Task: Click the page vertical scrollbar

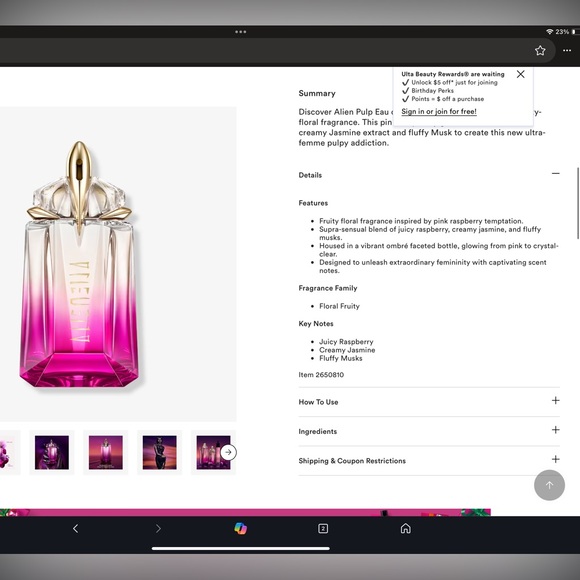Action: coord(578,203)
